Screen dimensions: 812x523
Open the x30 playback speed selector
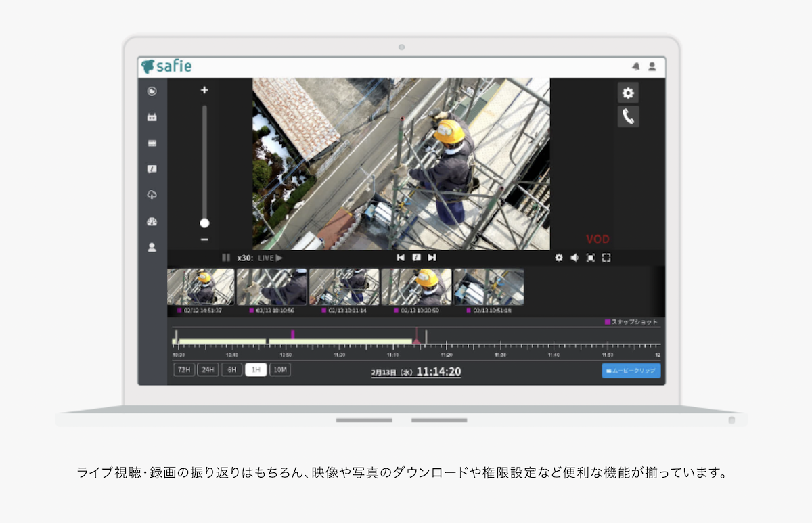coord(244,258)
